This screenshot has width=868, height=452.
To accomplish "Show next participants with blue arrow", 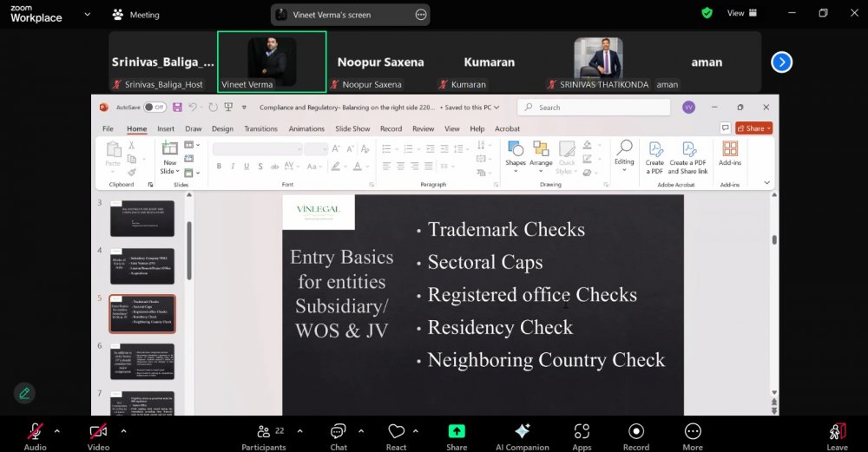I will click(781, 62).
